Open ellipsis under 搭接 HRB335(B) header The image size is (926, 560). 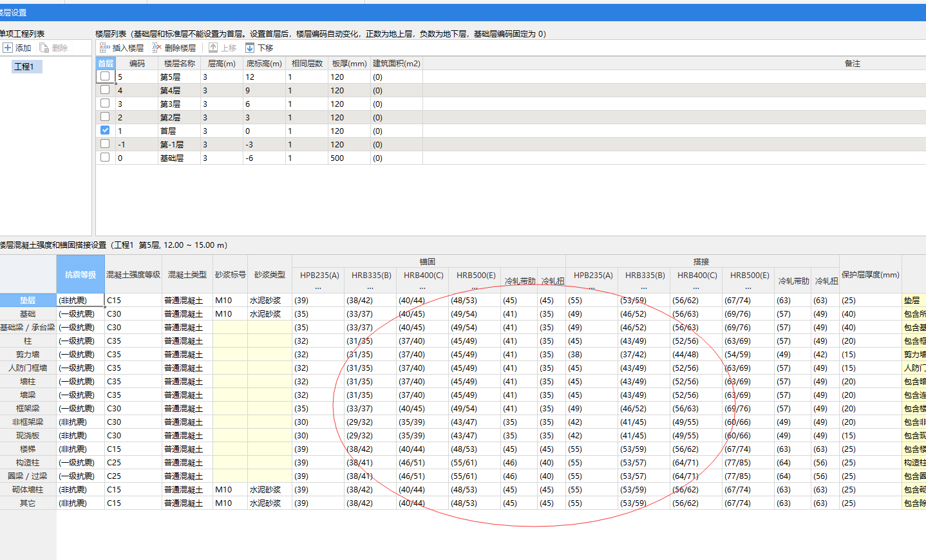coord(644,288)
